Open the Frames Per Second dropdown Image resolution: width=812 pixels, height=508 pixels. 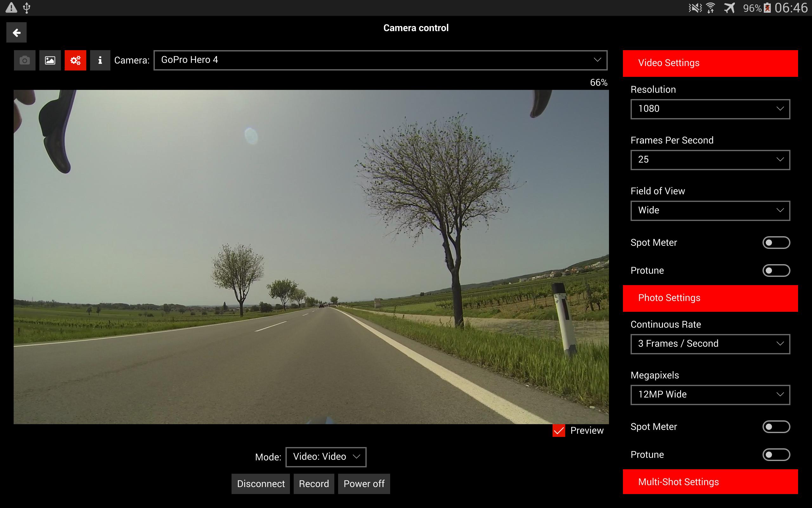pos(710,160)
